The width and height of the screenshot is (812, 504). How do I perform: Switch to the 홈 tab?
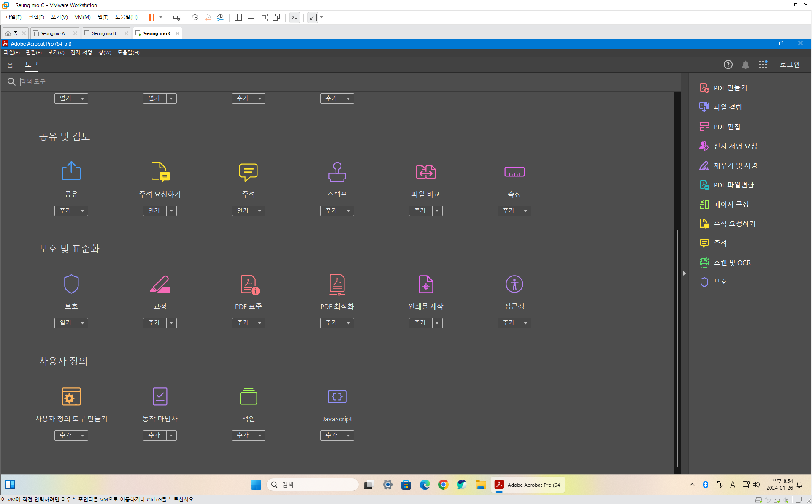10,65
